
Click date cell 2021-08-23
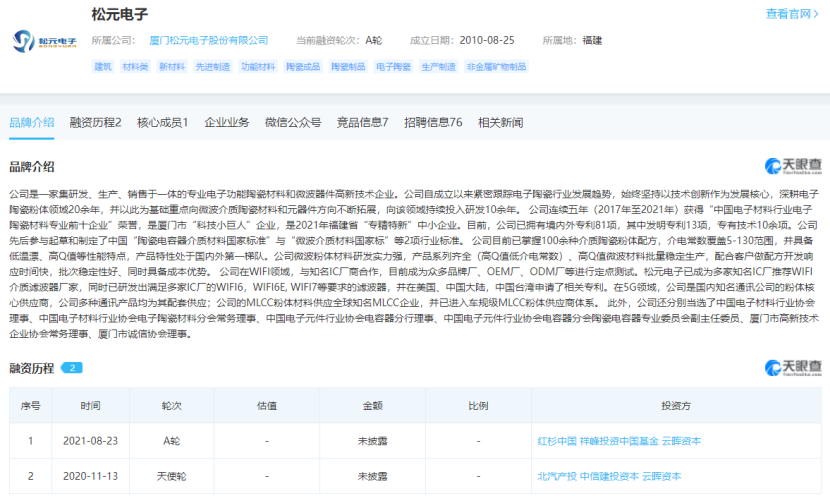coord(91,441)
